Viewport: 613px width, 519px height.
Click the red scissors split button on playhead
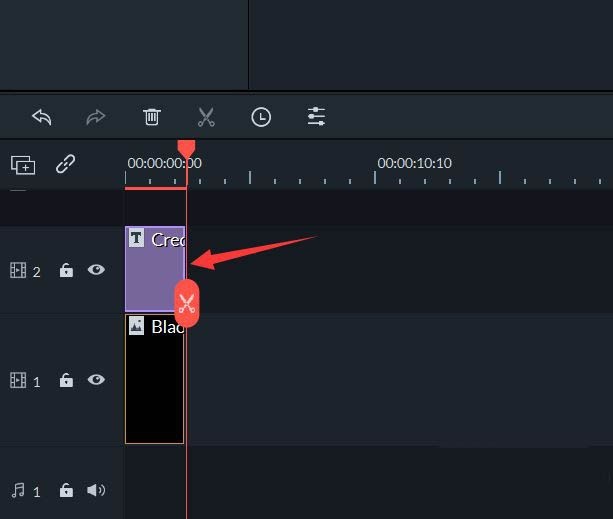point(187,303)
